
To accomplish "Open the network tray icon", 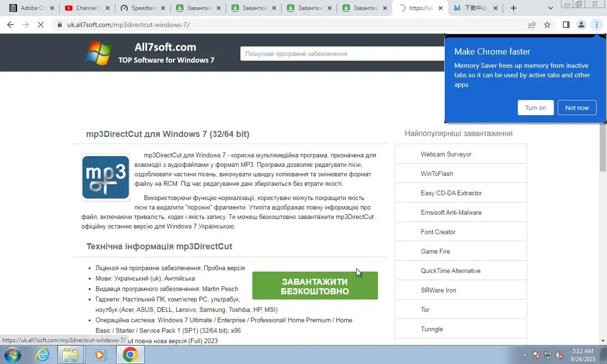I will click(x=548, y=355).
